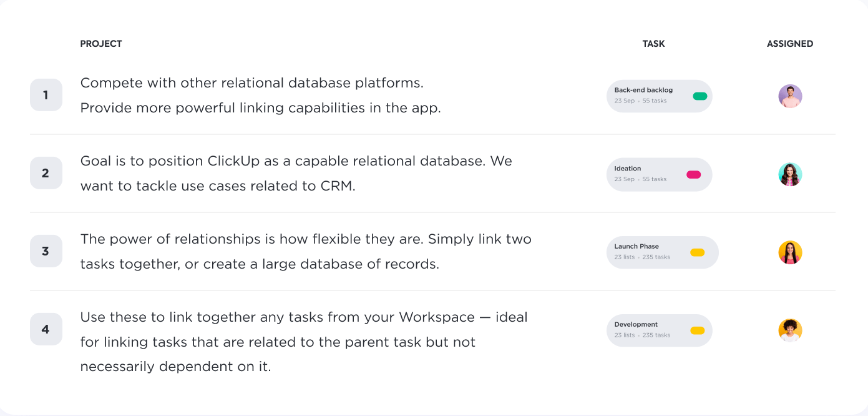Select the project text about CRM use cases
This screenshot has width=868, height=416.
point(296,173)
